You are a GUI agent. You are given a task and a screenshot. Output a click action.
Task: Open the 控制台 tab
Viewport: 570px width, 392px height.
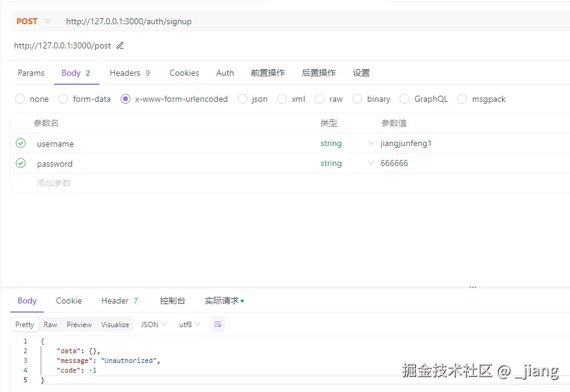tap(173, 301)
